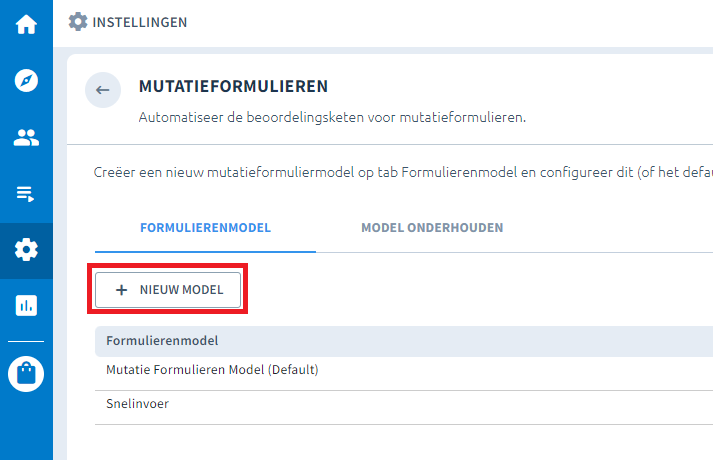
Task: Click the plus sign in Nieuw Model
Action: click(x=122, y=290)
